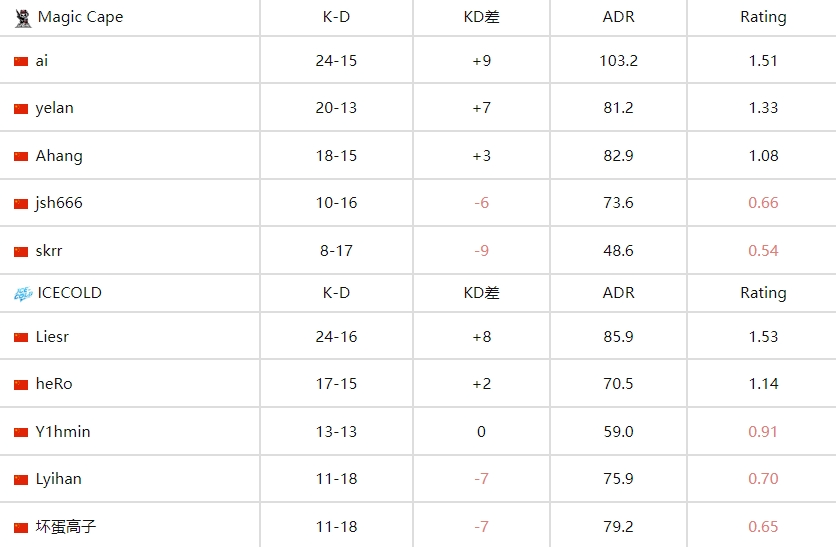Select the flag beside Y1hmin

tap(21, 432)
